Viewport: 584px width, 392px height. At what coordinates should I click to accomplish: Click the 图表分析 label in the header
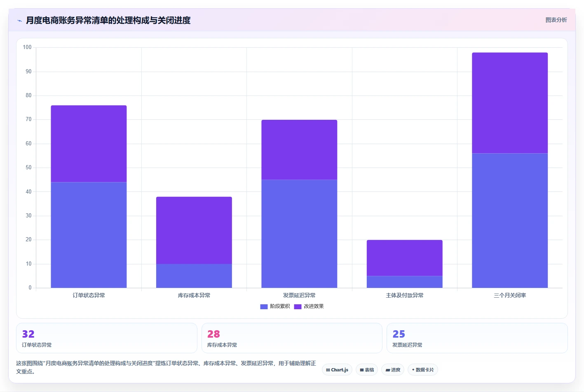tap(556, 20)
